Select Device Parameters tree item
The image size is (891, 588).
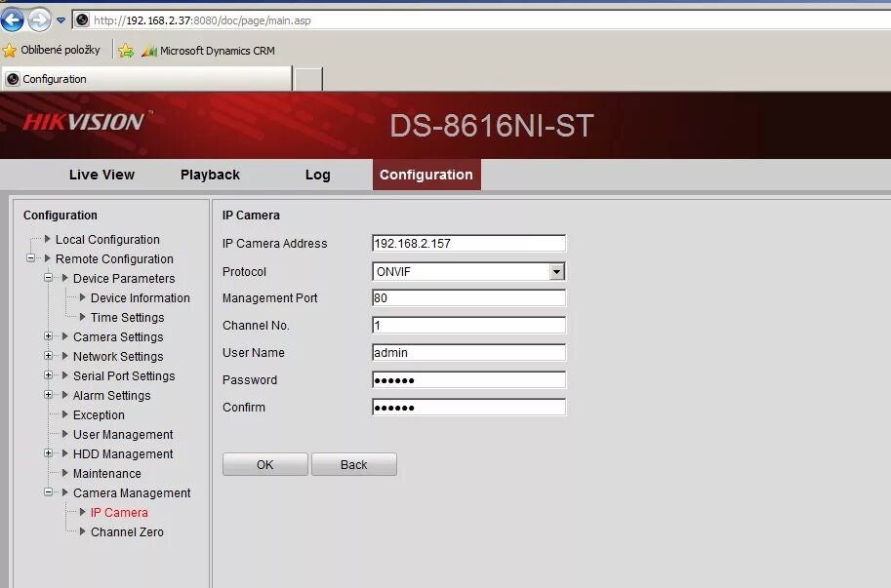(x=124, y=279)
